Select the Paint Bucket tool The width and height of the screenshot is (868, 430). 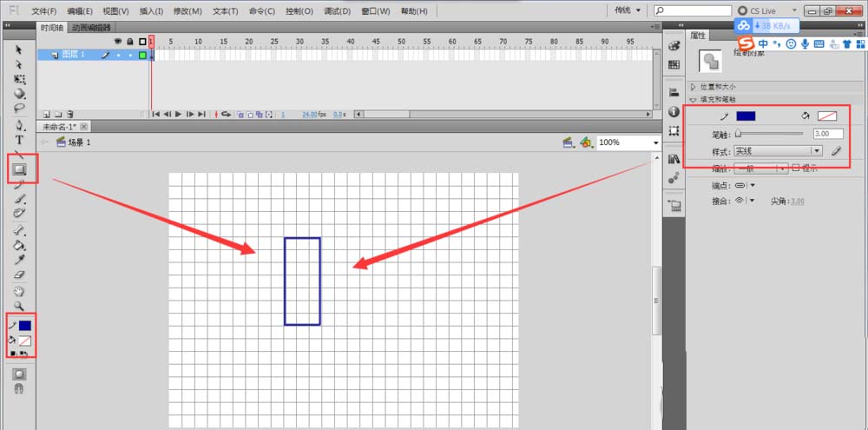[x=19, y=245]
